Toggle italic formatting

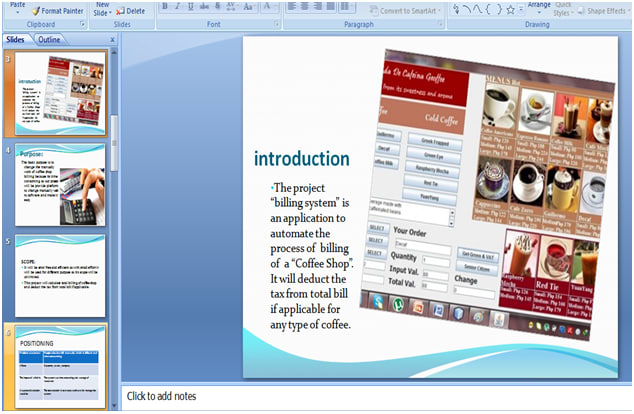[178, 6]
